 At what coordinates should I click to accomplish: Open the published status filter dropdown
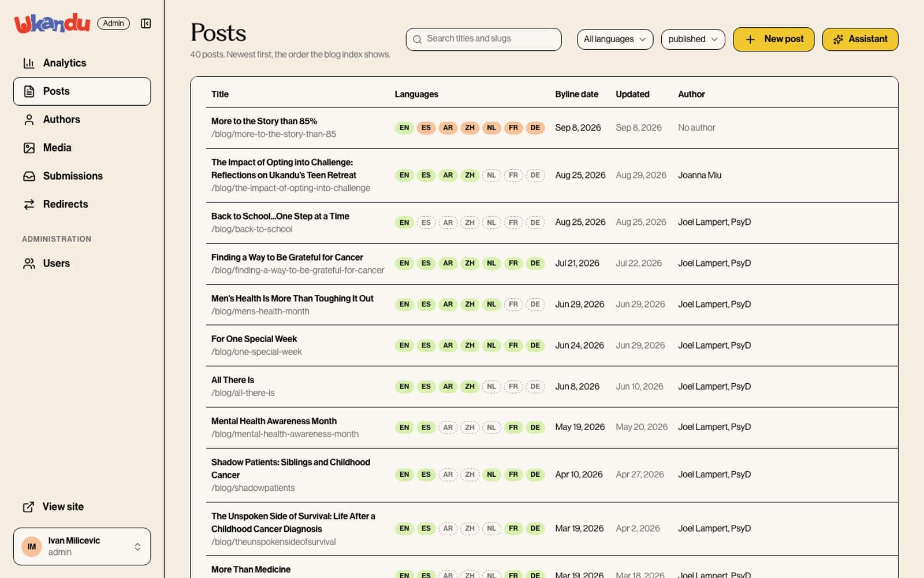[693, 39]
